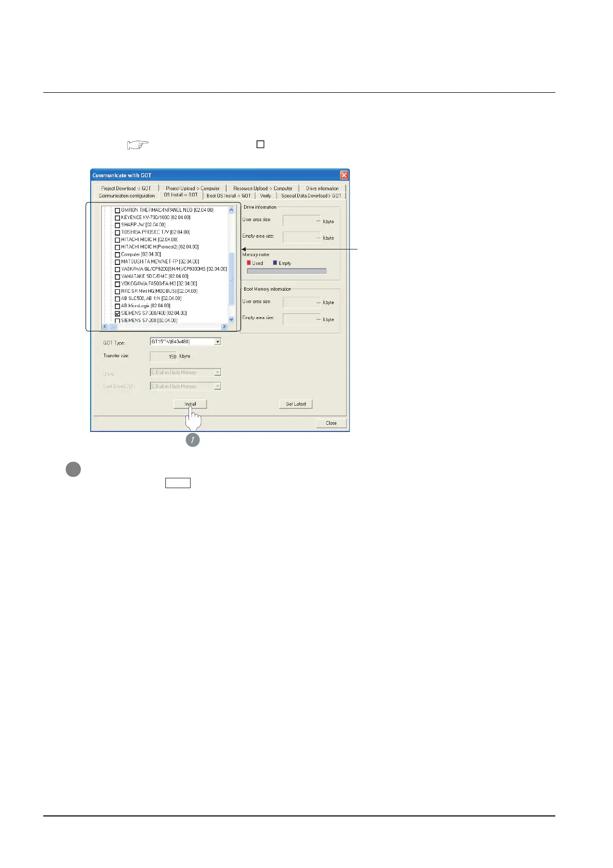613x868 pixels.
Task: Check the HITACHI HIDIC H(Protocol2) checkbox
Action: (x=117, y=247)
